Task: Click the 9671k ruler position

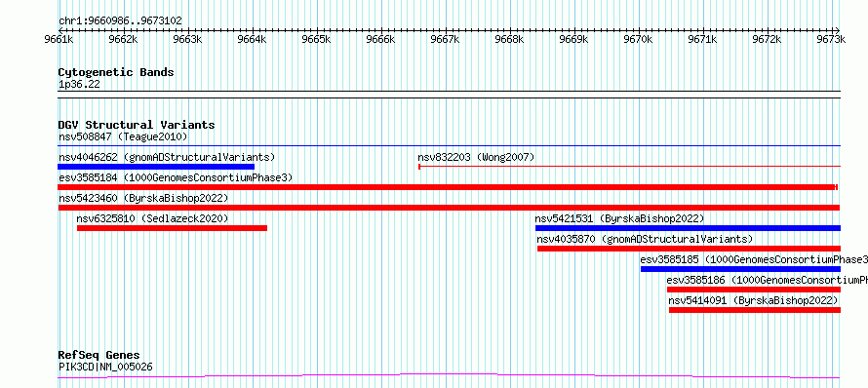Action: pos(703,39)
